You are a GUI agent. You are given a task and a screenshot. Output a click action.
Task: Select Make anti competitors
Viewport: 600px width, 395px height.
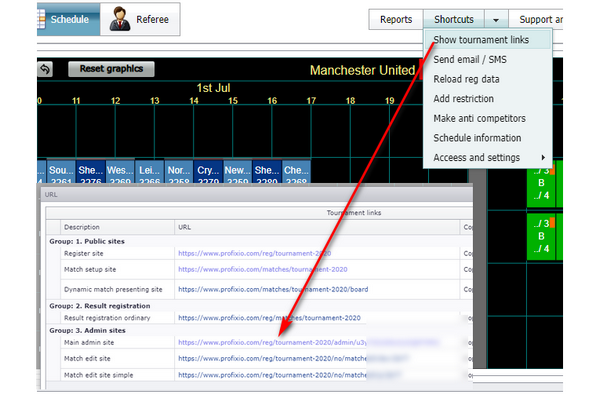point(488,118)
